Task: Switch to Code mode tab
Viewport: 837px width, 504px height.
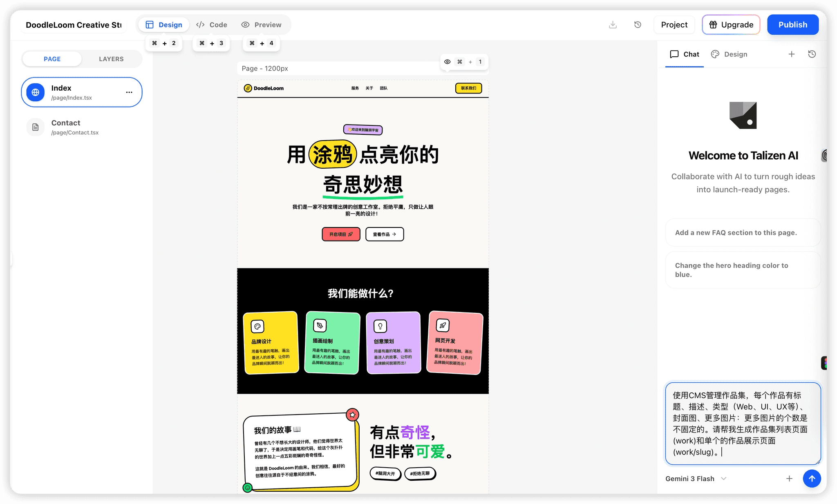Action: (x=212, y=25)
